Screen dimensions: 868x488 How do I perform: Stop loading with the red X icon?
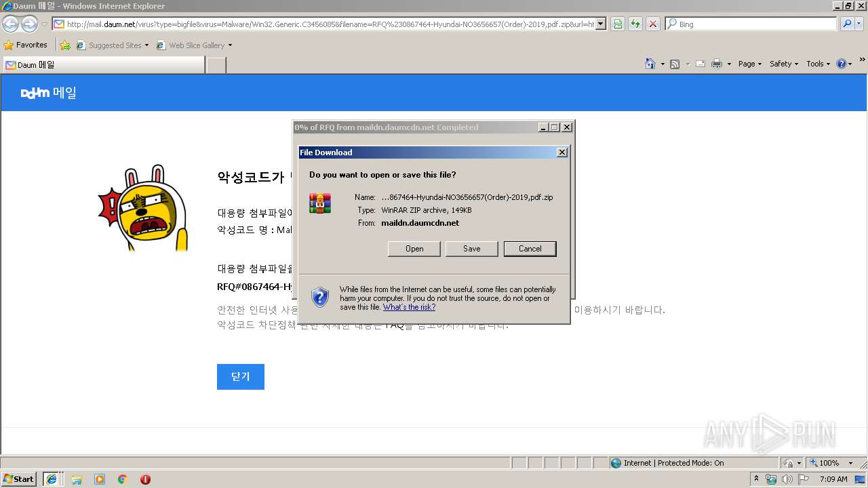[653, 24]
